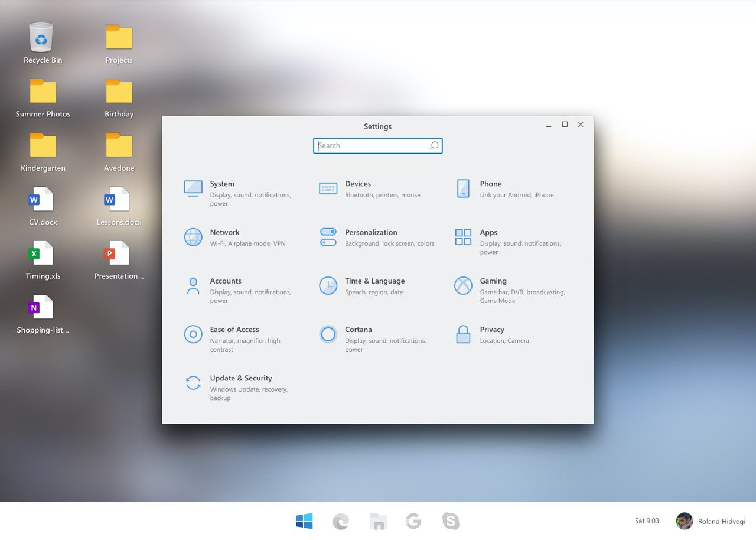
Task: Click the Cortana circle icon
Action: pos(328,334)
